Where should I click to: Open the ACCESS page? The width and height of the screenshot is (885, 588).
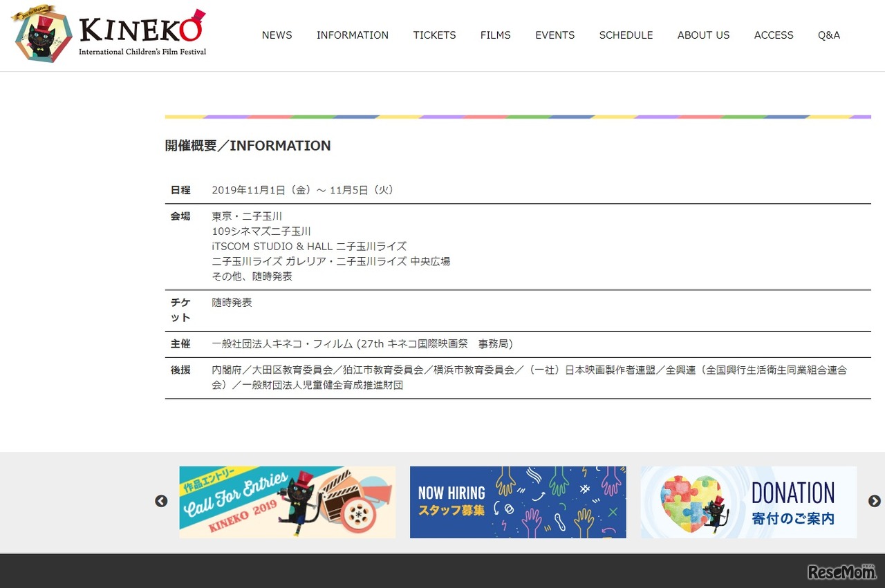[774, 35]
